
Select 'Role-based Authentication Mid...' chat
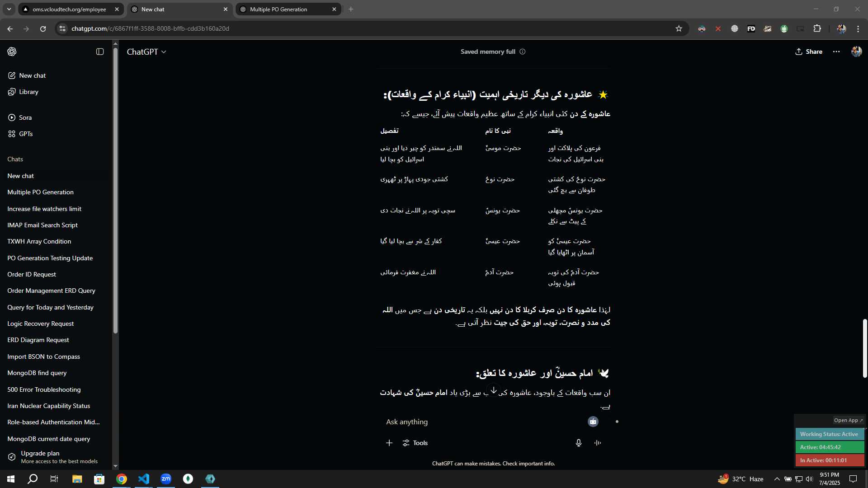pos(56,422)
